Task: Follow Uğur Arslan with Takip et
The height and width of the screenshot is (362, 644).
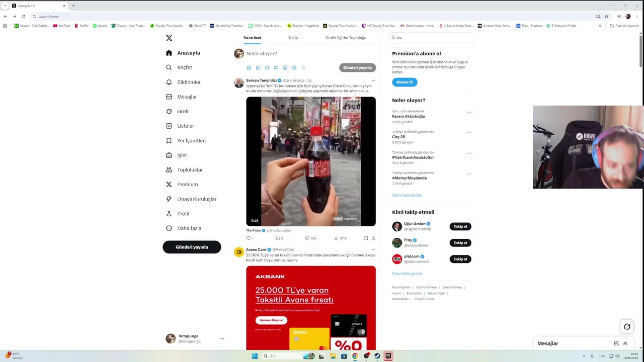Action: coord(460,227)
